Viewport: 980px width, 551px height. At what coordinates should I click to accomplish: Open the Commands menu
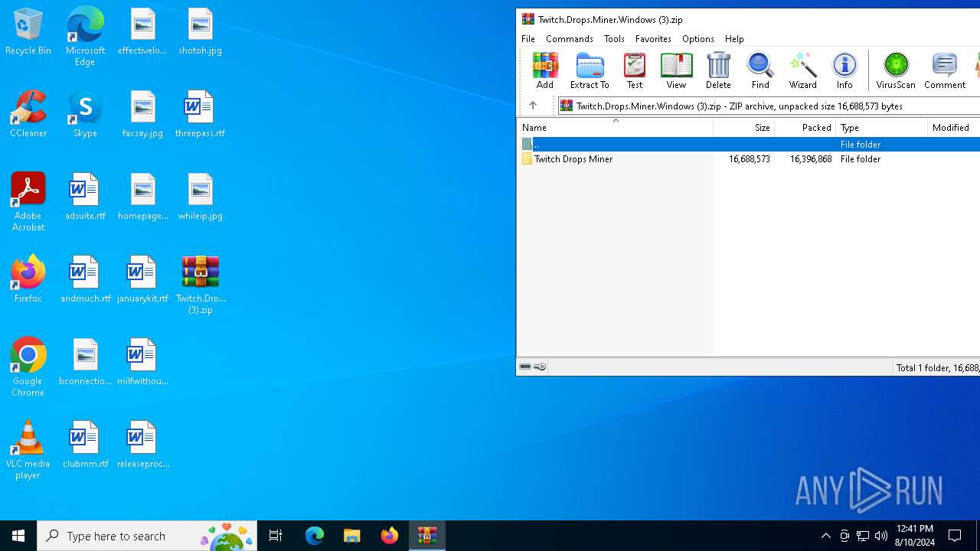pyautogui.click(x=570, y=38)
